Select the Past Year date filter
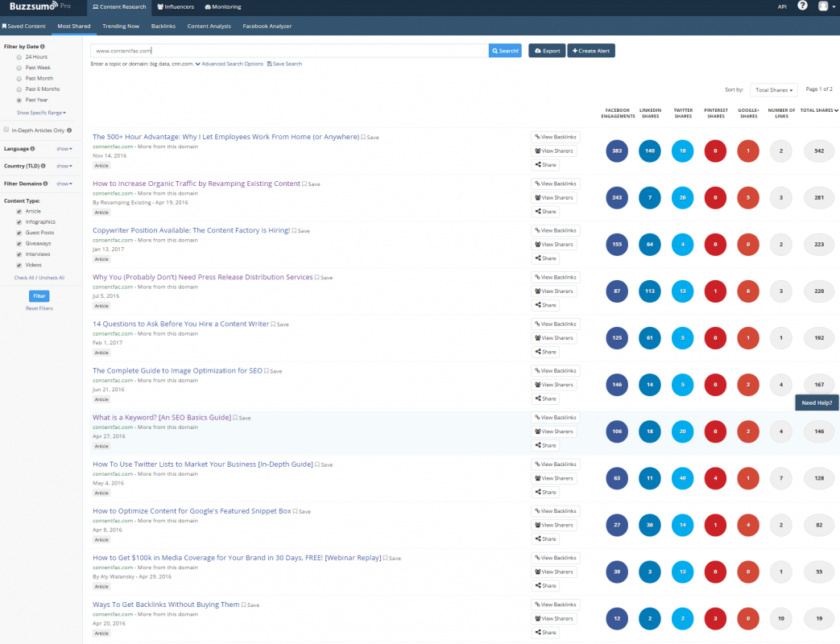This screenshot has height=644, width=840. pos(19,100)
